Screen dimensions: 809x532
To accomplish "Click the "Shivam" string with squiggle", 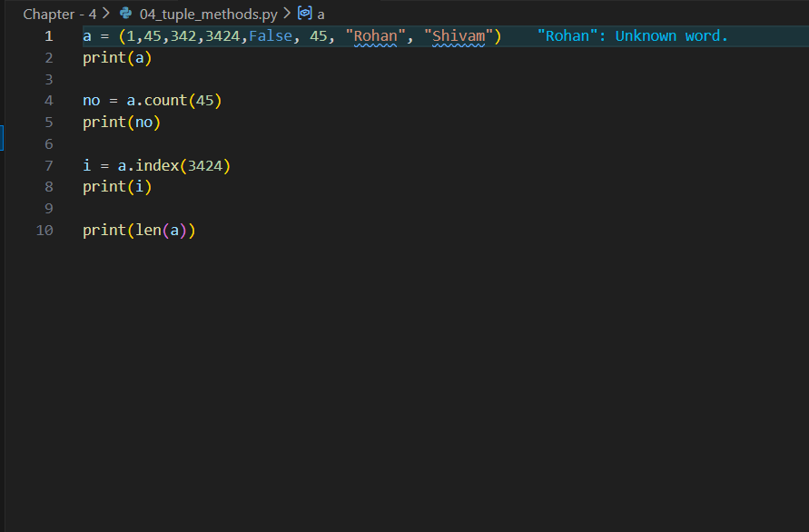I will 459,36.
